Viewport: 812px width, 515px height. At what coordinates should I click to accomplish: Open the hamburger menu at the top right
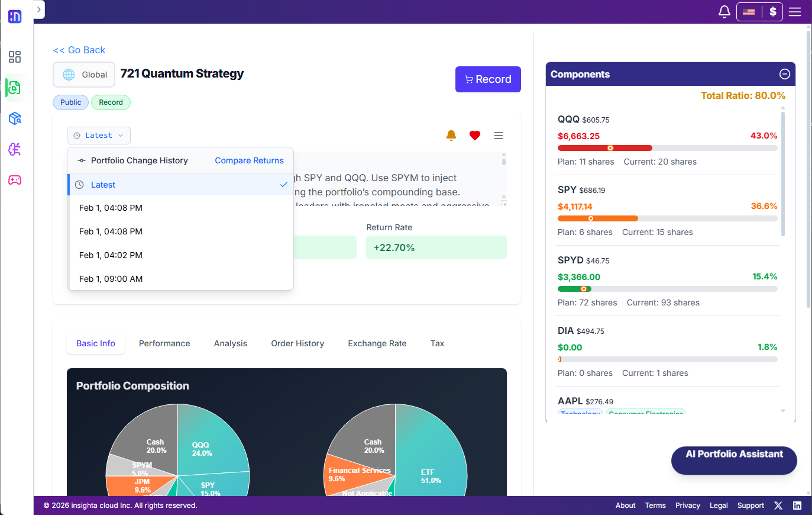point(795,11)
